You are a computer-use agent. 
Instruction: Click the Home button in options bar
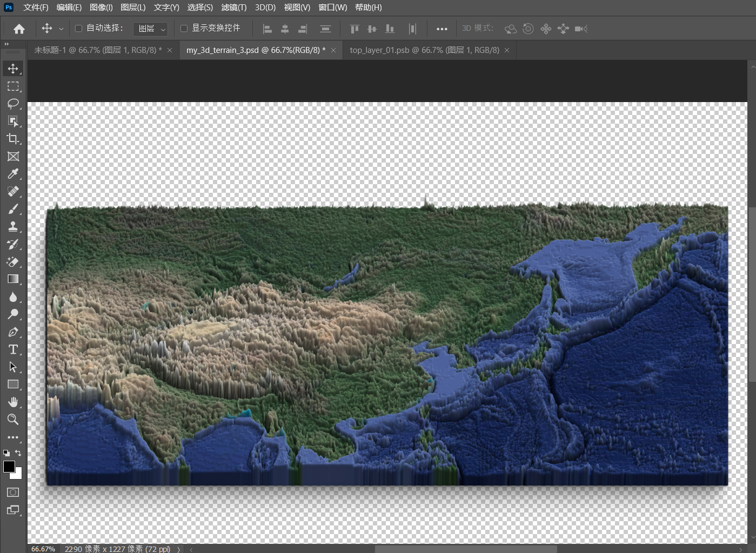pyautogui.click(x=19, y=29)
